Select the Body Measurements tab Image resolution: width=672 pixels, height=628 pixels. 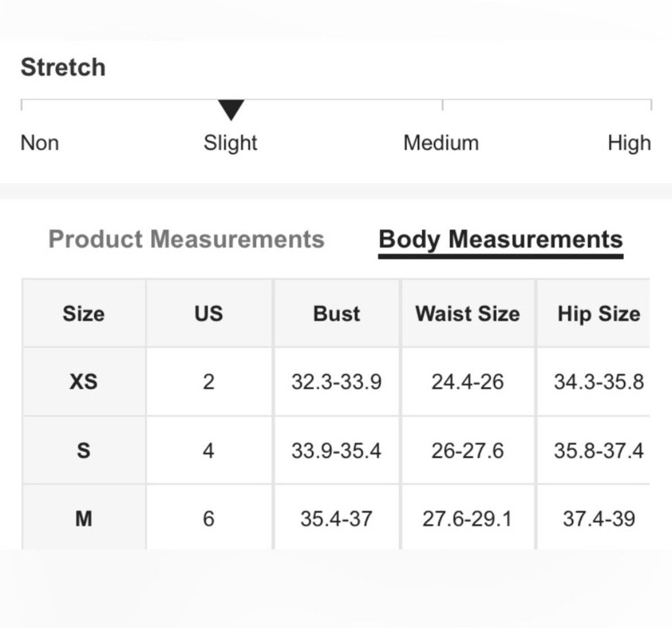point(501,240)
